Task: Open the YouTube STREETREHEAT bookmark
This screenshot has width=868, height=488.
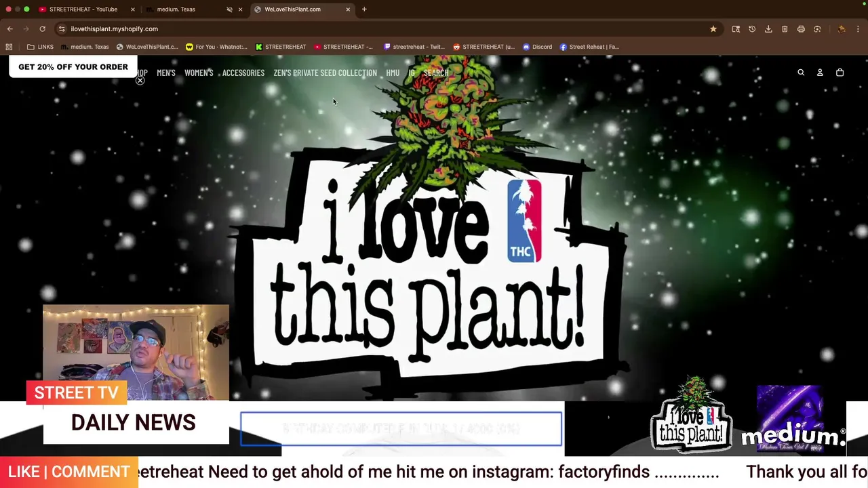Action: (x=343, y=47)
